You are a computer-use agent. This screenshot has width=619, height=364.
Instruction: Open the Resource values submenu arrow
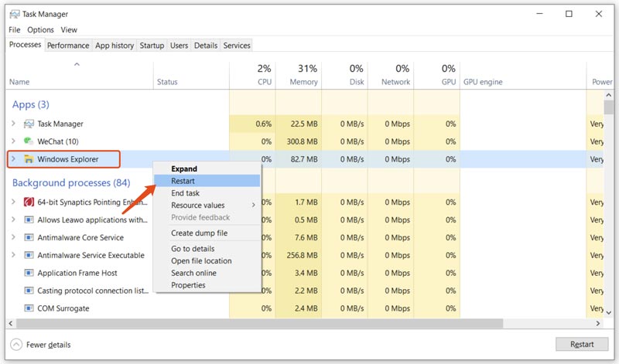pyautogui.click(x=254, y=205)
